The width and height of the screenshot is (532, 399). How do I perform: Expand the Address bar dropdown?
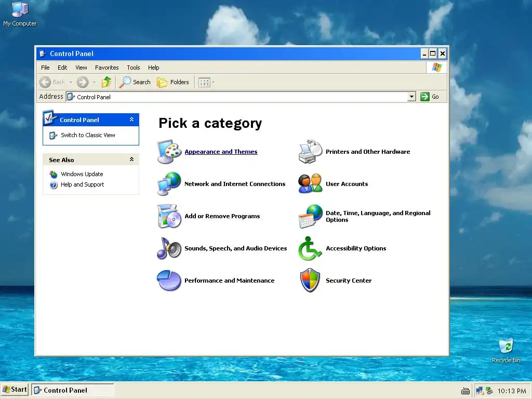(411, 97)
